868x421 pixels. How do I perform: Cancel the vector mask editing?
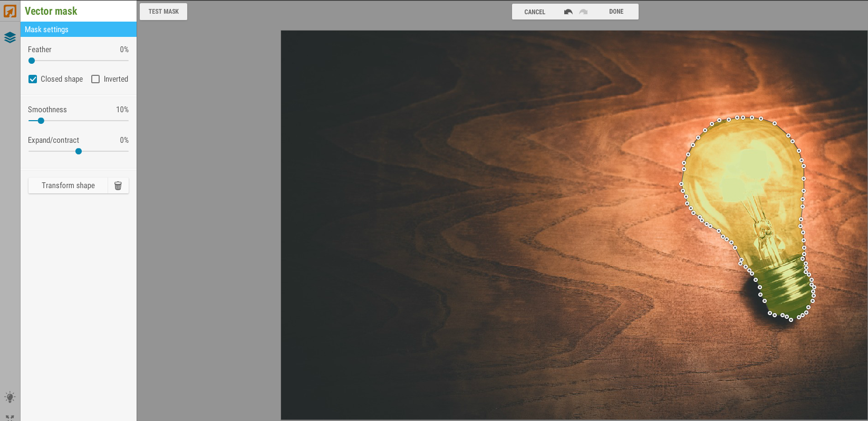(x=535, y=12)
